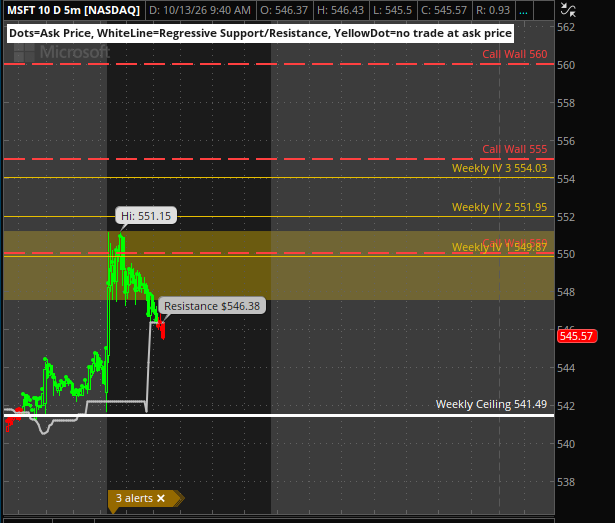Click the Call Wall 560 label
615x523 pixels.
pyautogui.click(x=515, y=54)
